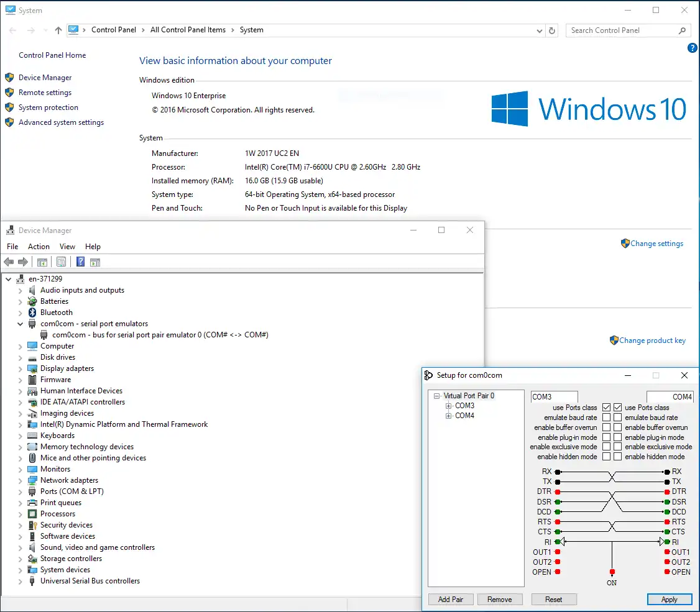
Task: Open the File menu in Device Manager
Action: click(12, 247)
